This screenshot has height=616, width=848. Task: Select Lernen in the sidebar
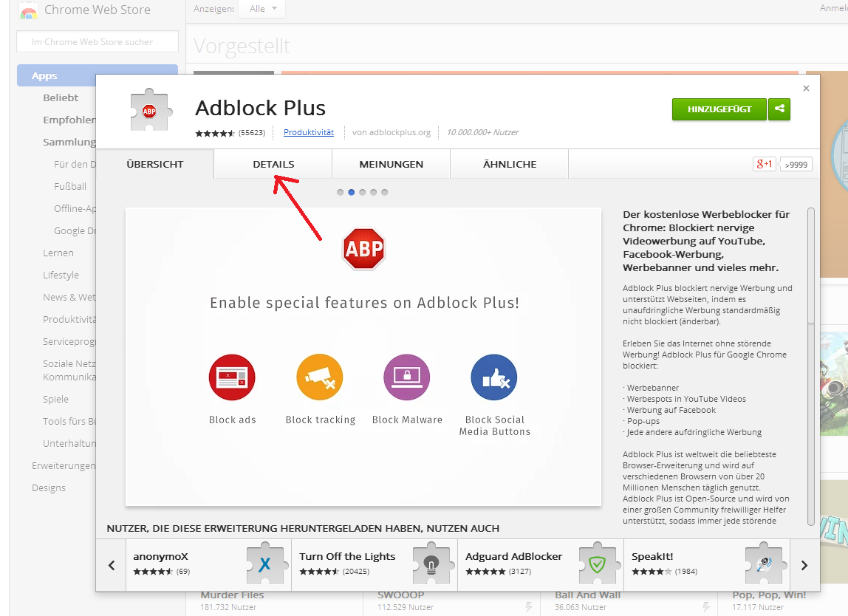[58, 253]
